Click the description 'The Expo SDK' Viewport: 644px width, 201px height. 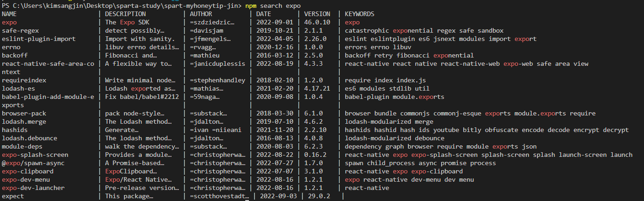127,22
